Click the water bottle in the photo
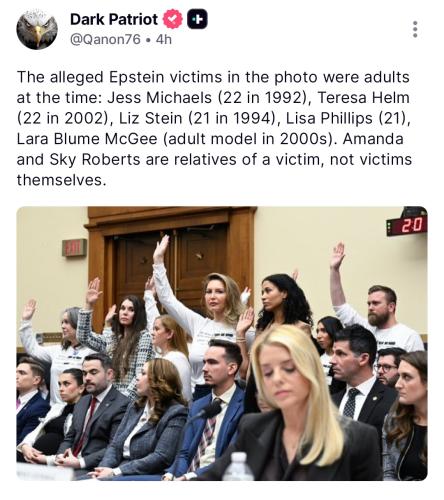 coord(238,467)
